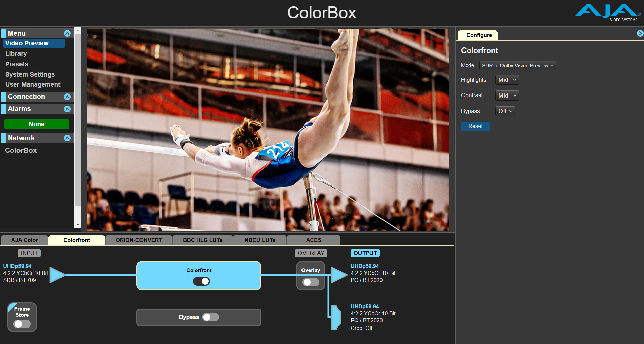Open ColorBox under the Network section
Viewport: 644px width, 344px height.
[21, 150]
